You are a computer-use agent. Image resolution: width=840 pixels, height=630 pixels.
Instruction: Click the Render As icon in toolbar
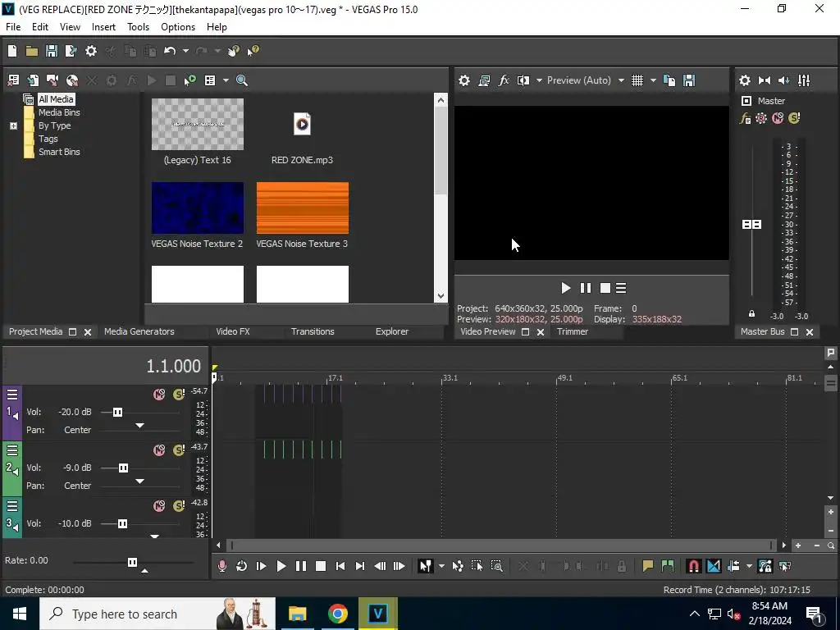(71, 51)
